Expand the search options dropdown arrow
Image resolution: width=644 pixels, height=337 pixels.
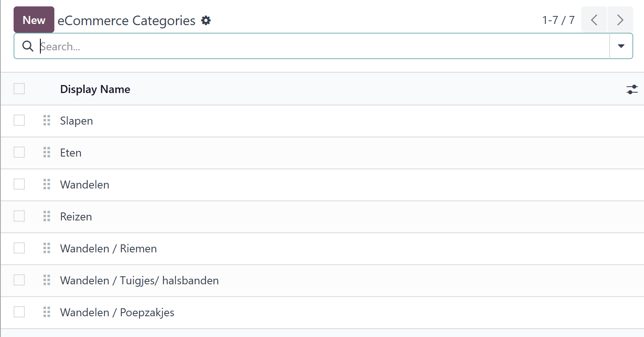[621, 46]
